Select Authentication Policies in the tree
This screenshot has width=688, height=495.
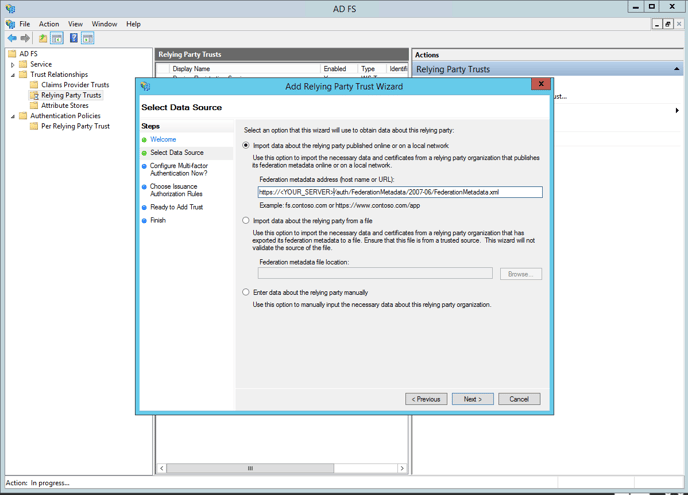(x=65, y=116)
